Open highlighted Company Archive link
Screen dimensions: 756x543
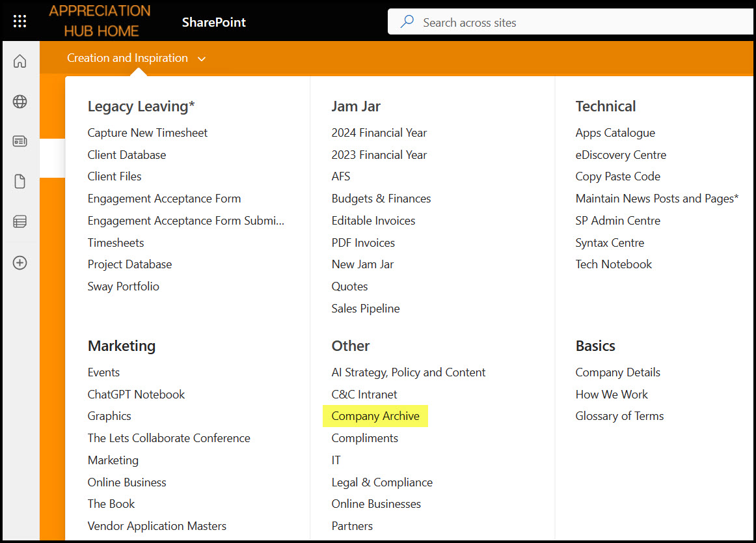[x=375, y=416]
